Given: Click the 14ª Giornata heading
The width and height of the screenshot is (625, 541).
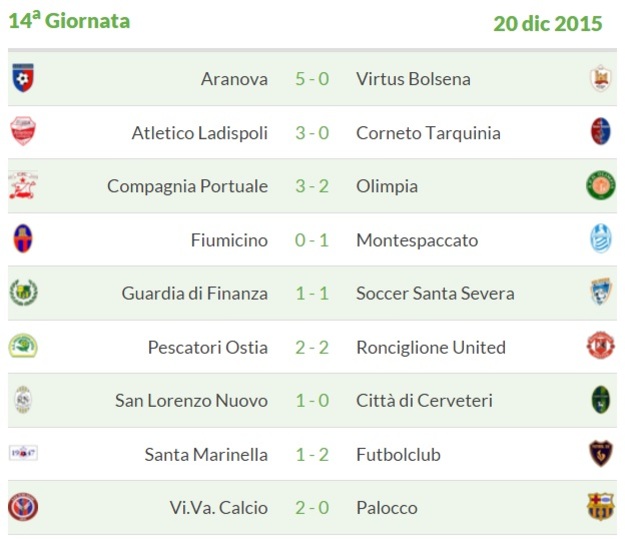Looking at the screenshot, I should (x=69, y=21).
